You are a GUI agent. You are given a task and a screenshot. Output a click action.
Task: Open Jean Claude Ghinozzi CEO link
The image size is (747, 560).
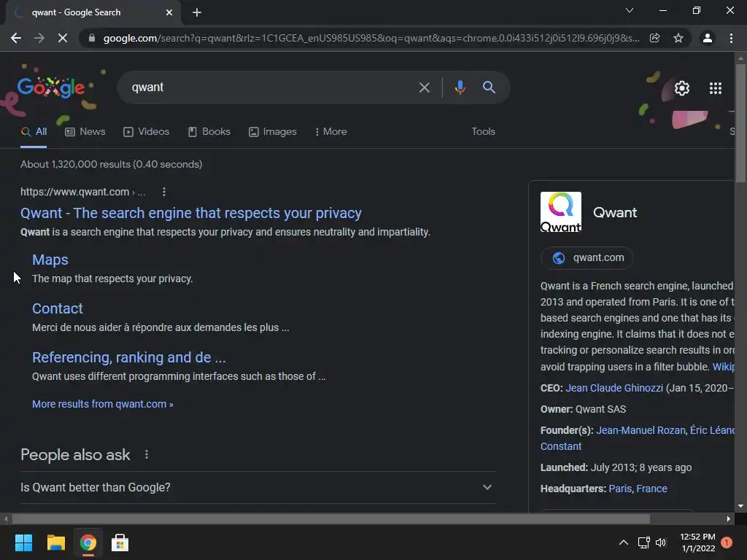(x=614, y=388)
